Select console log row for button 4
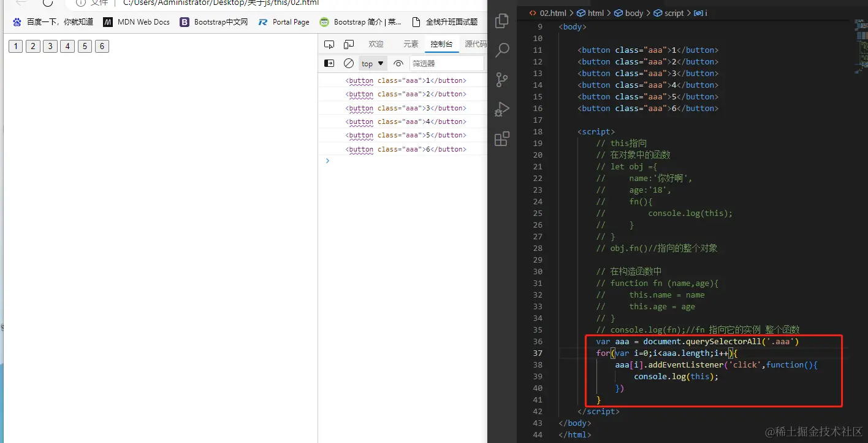868x443 pixels. tap(403, 121)
